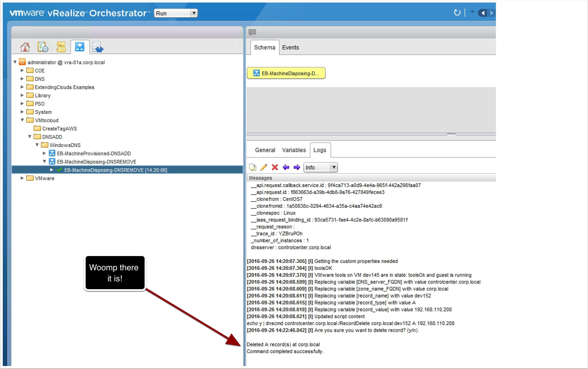Click the EB-MachineDisposing-DNSREMOVE workflow icon in tree
588x369 pixels.
click(52, 161)
